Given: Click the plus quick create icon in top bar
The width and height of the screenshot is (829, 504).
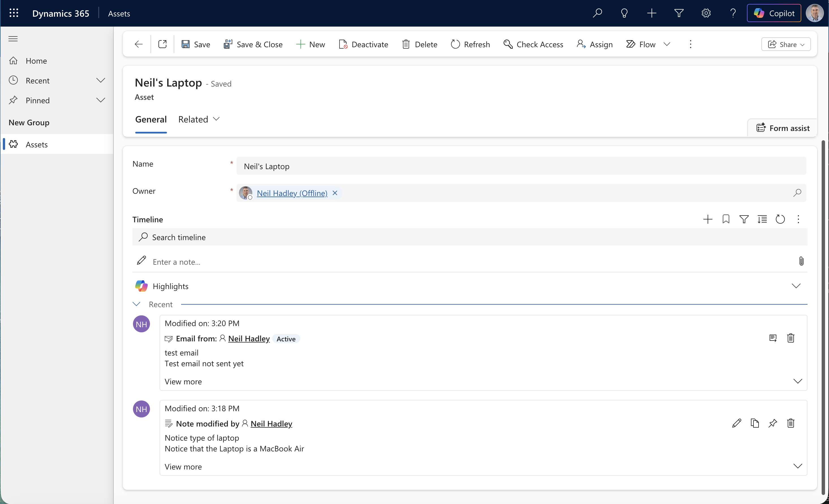Looking at the screenshot, I should click(x=652, y=13).
